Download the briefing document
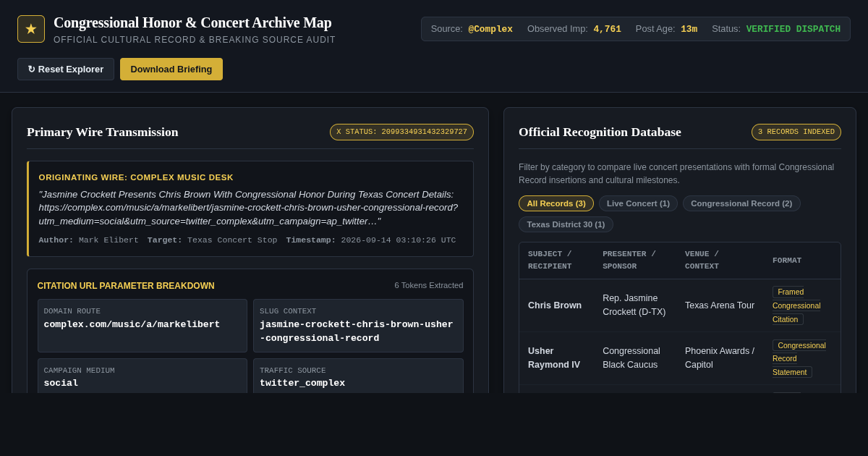This screenshot has width=868, height=456. (x=171, y=69)
